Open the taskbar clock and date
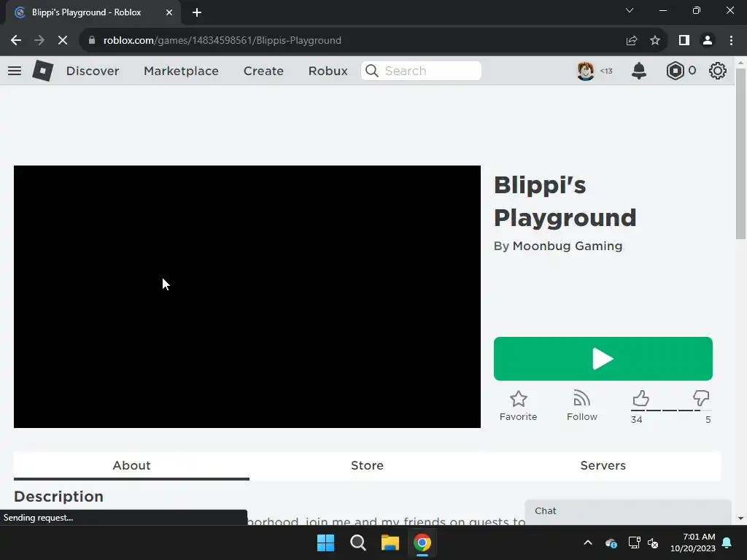This screenshot has height=560, width=747. [693, 542]
